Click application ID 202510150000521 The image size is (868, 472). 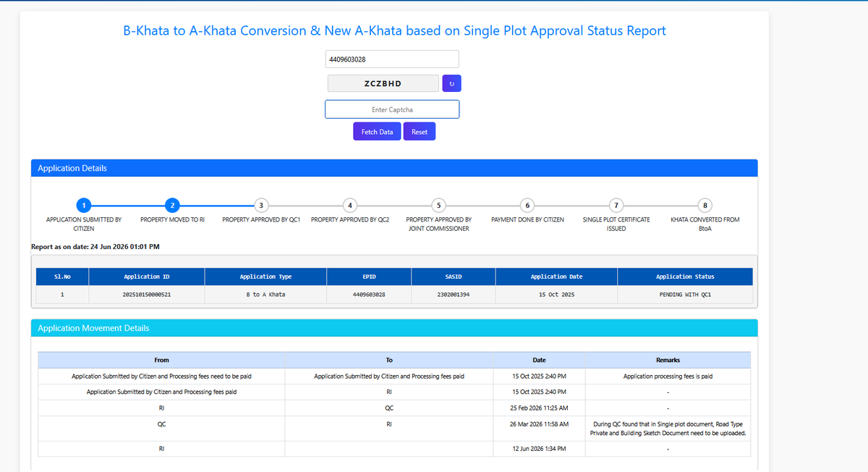click(x=147, y=295)
